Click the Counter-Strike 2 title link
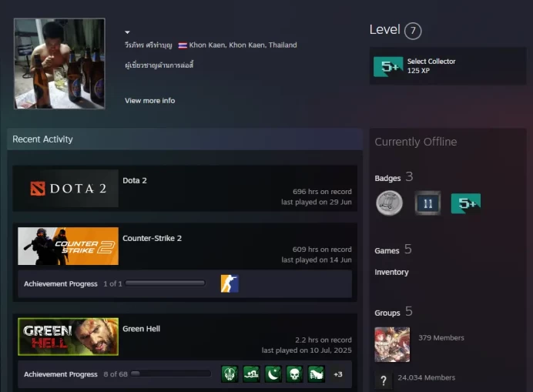This screenshot has height=392, width=533. point(152,238)
